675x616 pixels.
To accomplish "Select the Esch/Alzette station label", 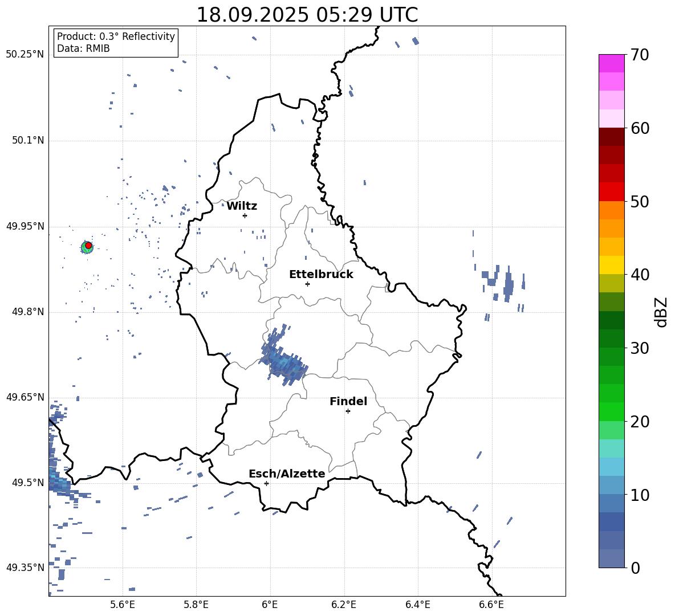I will [287, 474].
